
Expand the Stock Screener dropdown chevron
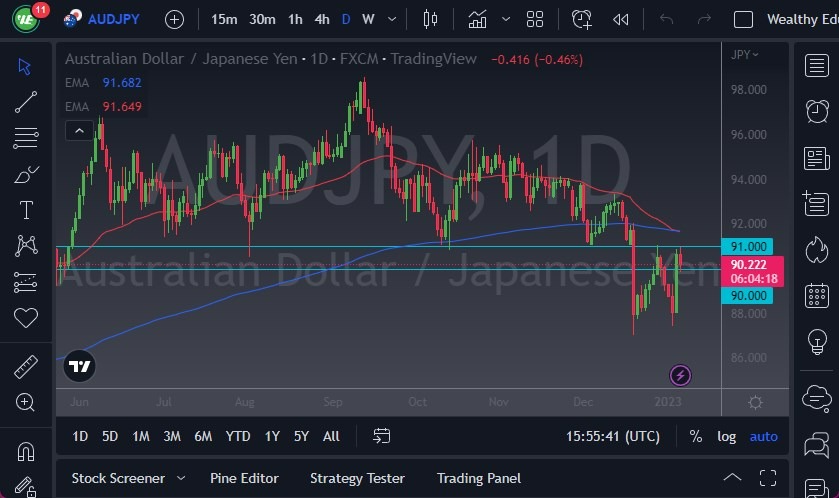[181, 478]
